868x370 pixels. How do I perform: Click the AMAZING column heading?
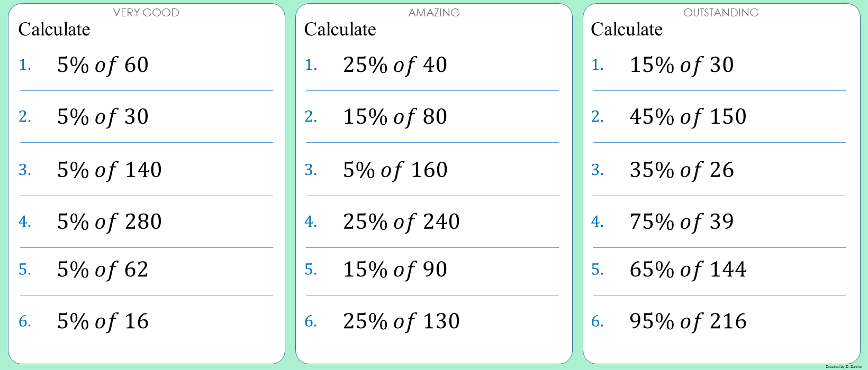click(434, 13)
